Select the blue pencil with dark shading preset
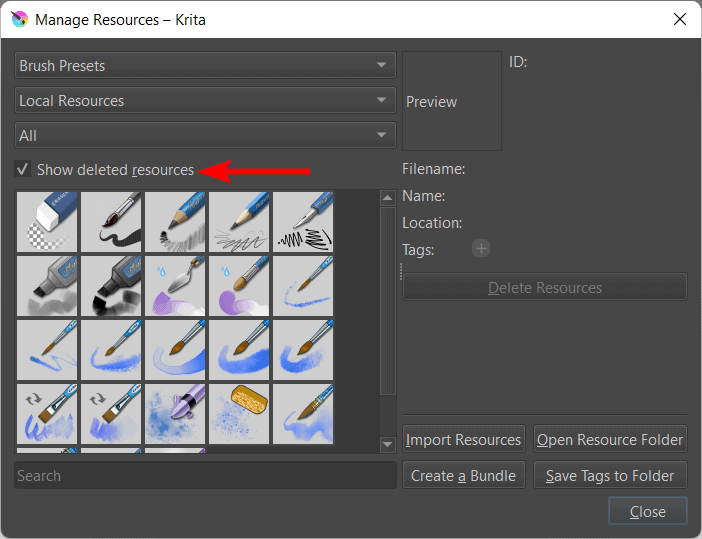 tap(176, 222)
